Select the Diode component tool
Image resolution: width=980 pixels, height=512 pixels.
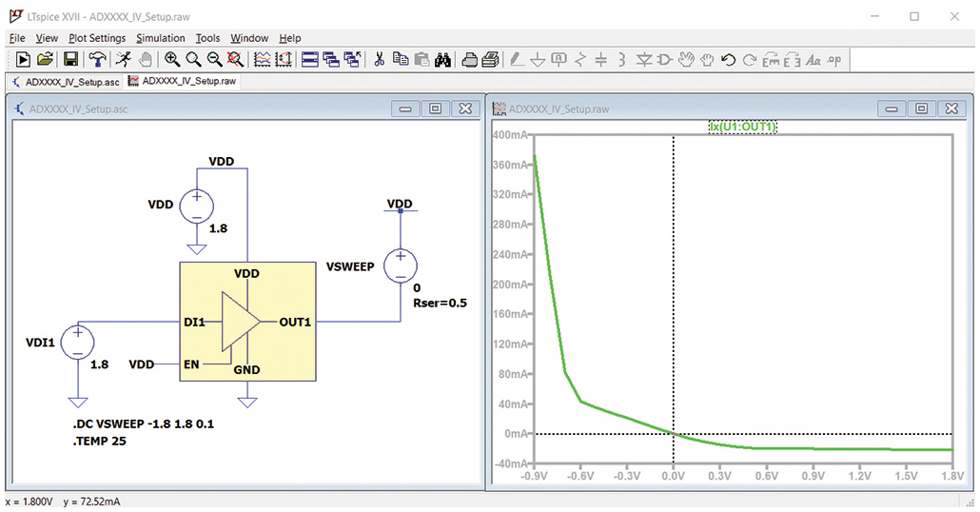[644, 60]
